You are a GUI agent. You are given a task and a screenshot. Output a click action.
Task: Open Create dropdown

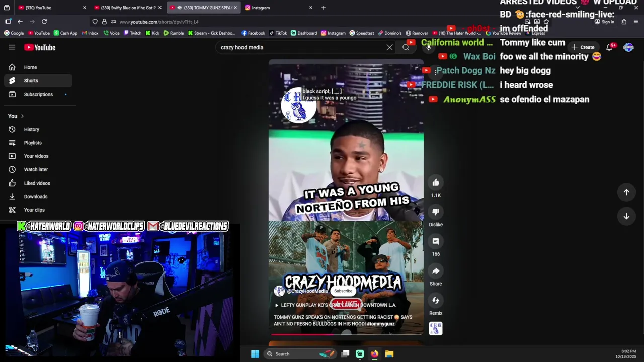click(583, 47)
